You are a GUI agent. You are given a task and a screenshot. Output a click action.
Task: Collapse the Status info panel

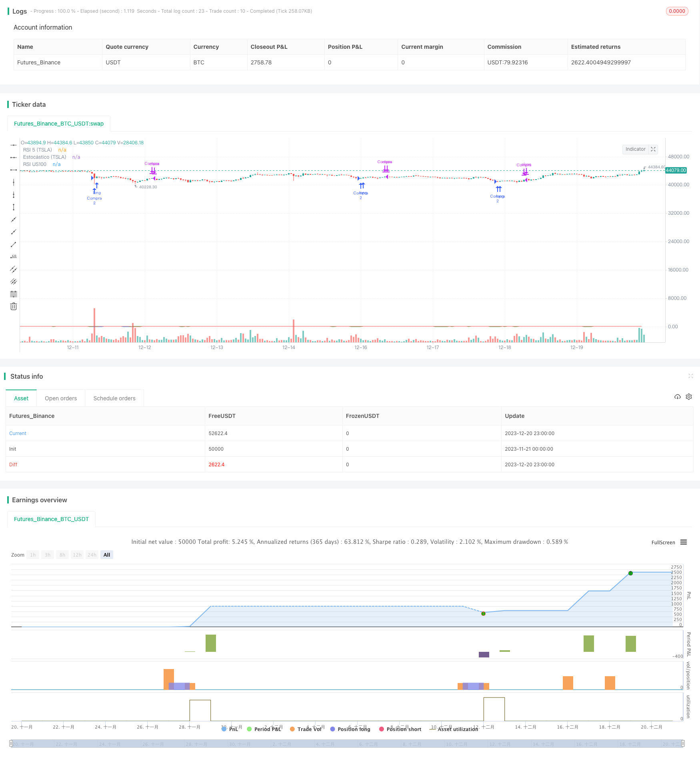pos(690,376)
